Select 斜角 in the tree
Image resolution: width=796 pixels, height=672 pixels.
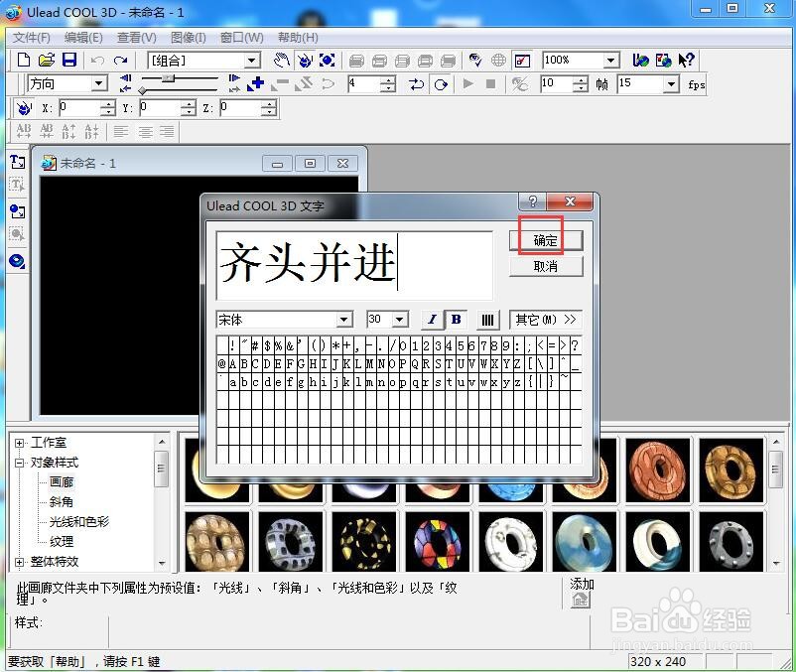[62, 502]
